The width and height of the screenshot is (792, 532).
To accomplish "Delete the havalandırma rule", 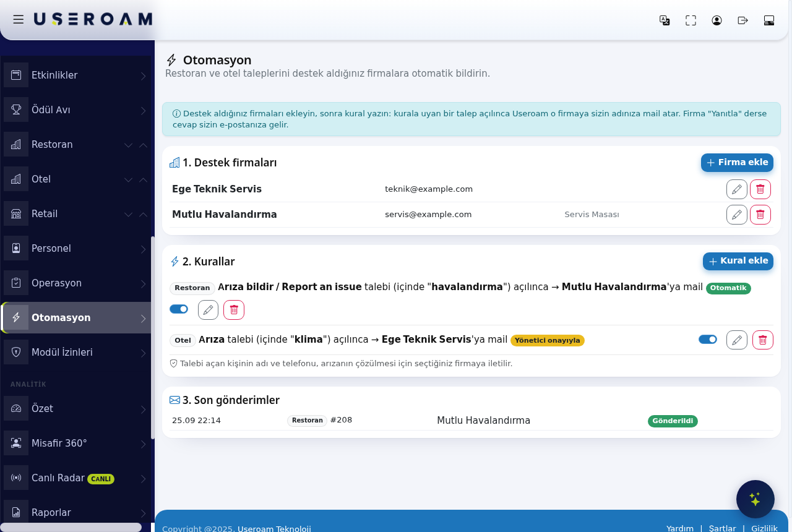I will click(234, 310).
